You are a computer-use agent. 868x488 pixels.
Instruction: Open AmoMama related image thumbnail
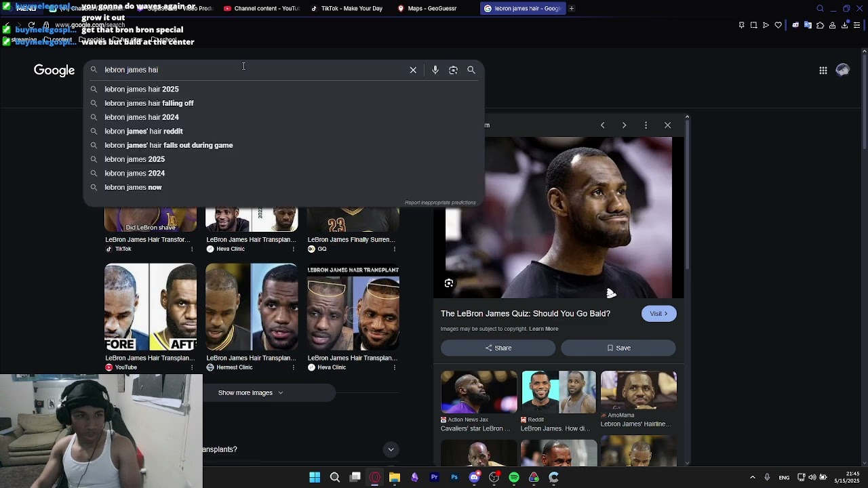(639, 390)
